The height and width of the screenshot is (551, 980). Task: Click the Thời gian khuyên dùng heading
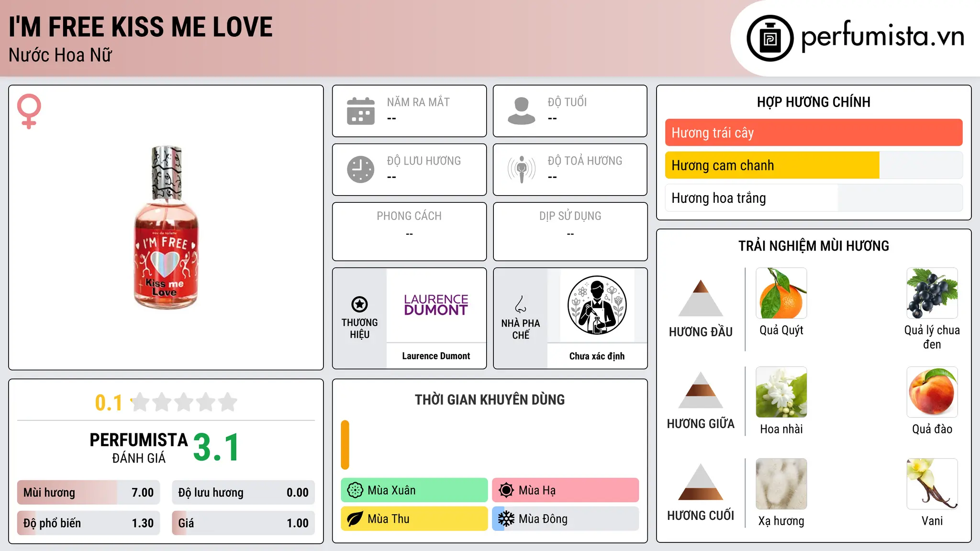pyautogui.click(x=490, y=399)
